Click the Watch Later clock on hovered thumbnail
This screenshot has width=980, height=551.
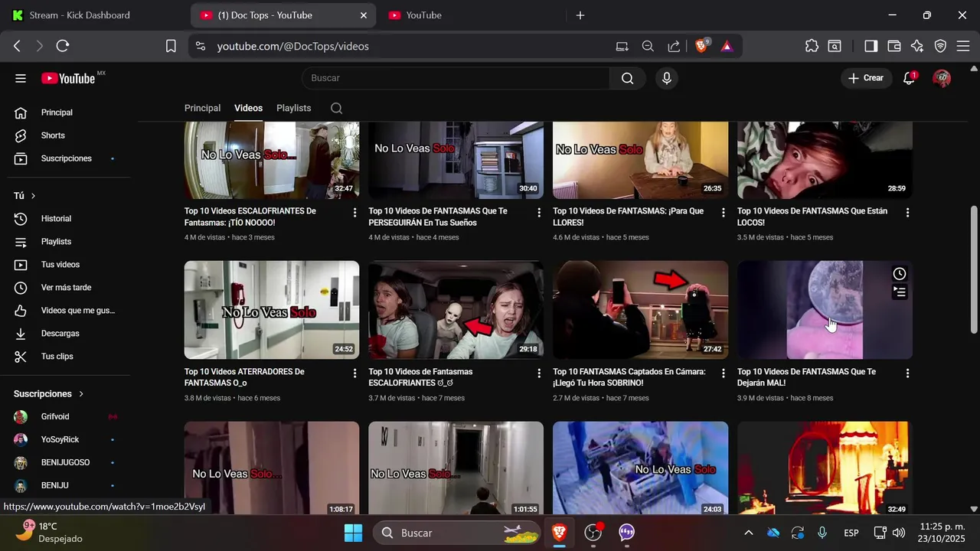tap(900, 274)
